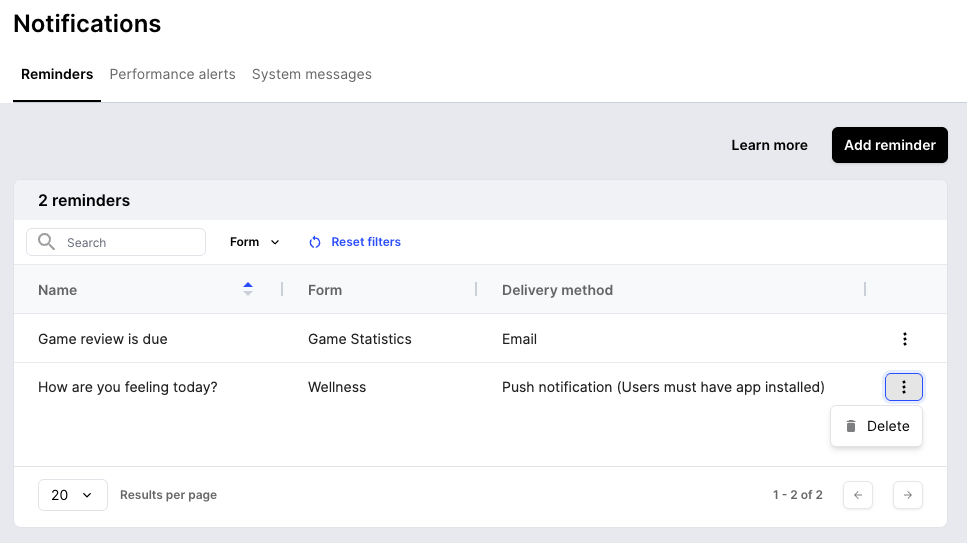Click the 2 reminders heading

[x=84, y=201]
